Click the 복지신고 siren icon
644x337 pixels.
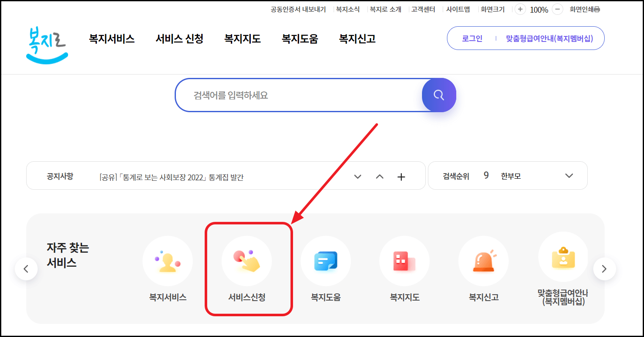[483, 261]
